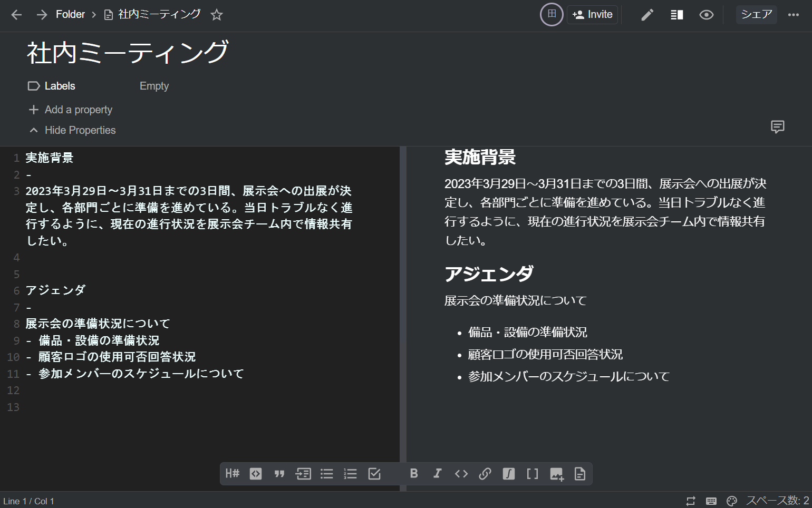Viewport: 812px width, 508px height.
Task: Place cursor on editor line 実施背景
Action: (50, 158)
